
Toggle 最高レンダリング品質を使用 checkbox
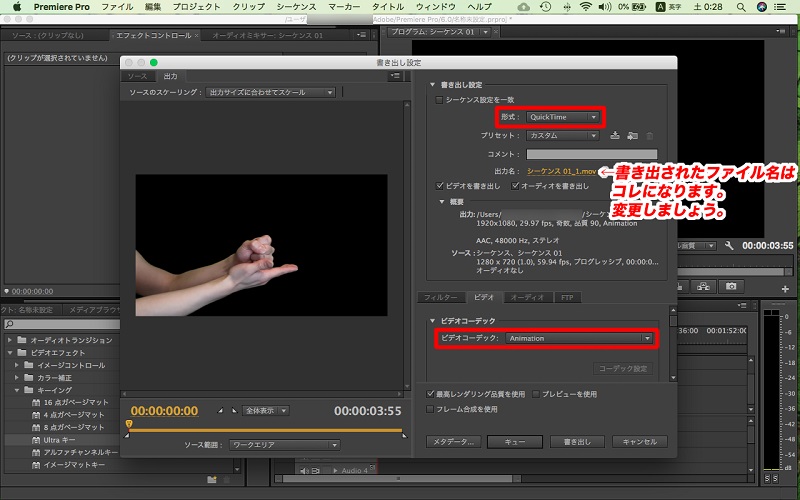[x=430, y=394]
